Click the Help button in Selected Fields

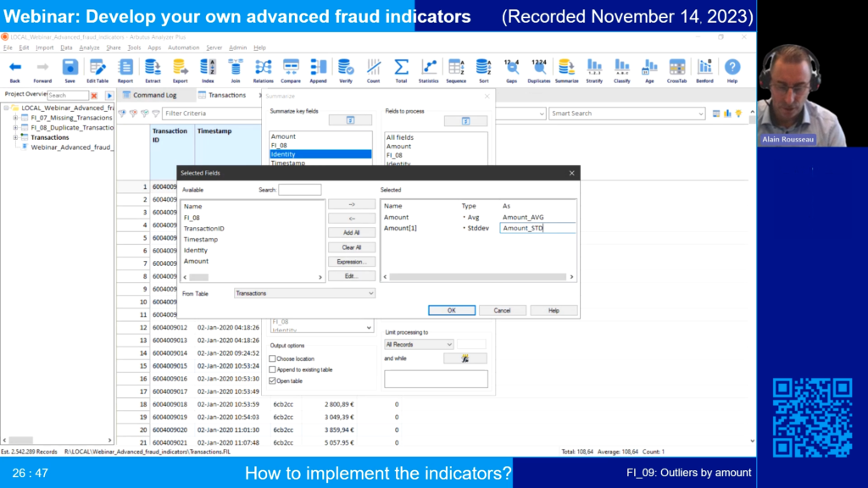[x=554, y=310]
